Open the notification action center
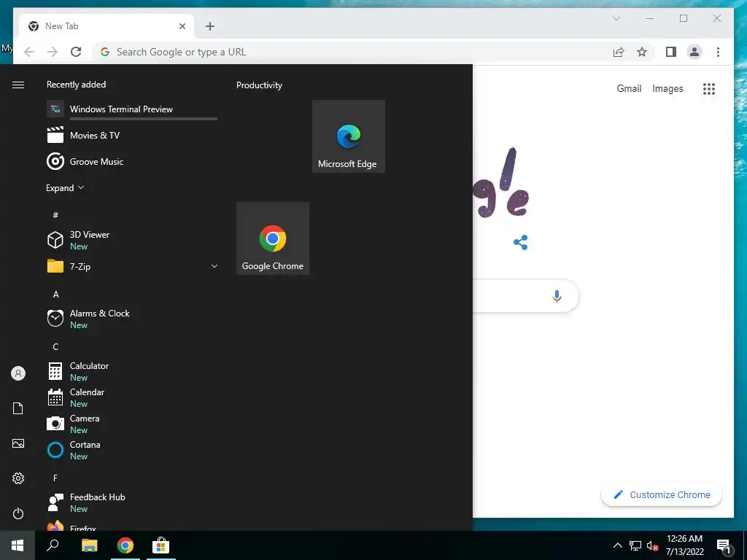 click(x=724, y=546)
